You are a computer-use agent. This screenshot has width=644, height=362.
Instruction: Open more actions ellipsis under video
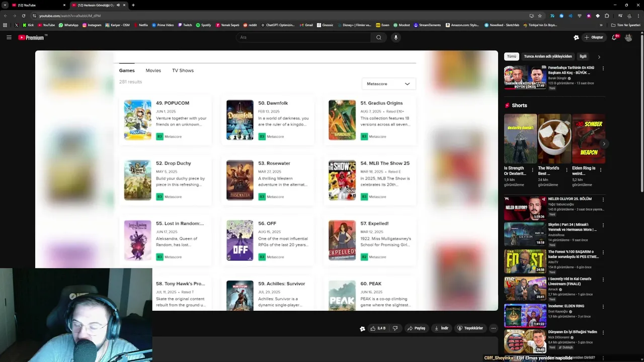[493, 328]
